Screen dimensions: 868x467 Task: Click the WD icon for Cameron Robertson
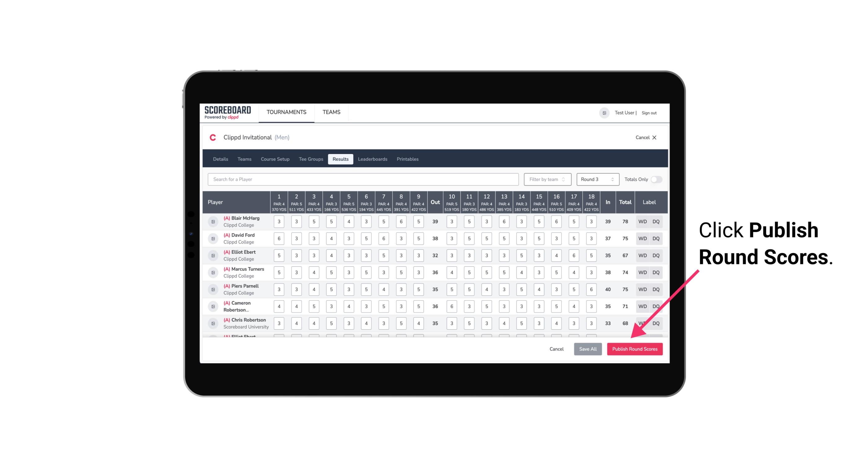pos(643,305)
